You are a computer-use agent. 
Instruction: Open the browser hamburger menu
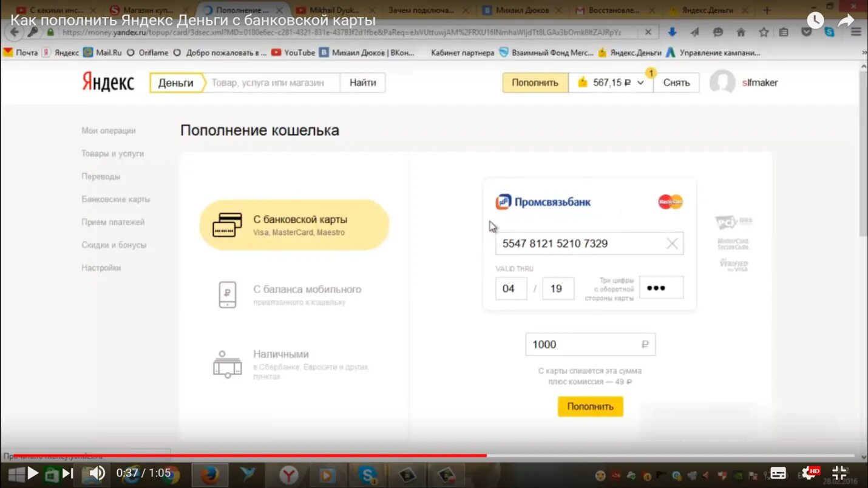[x=856, y=32]
